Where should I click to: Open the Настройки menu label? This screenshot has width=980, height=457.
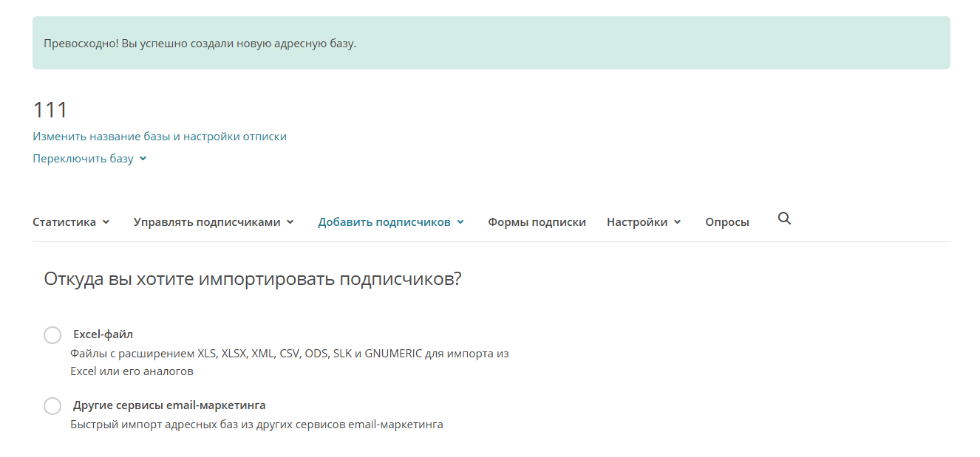[x=637, y=222]
